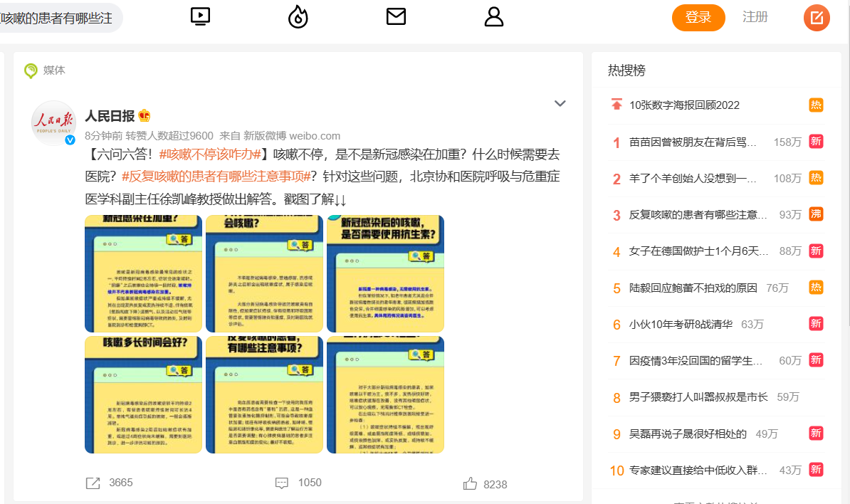Click the search box with cough query text
Image resolution: width=850 pixels, height=504 pixels.
pyautogui.click(x=61, y=18)
